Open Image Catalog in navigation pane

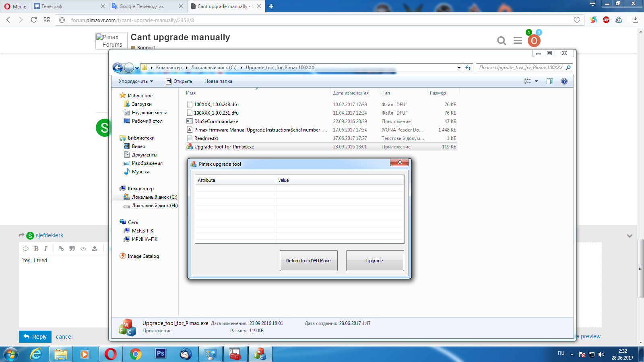point(143,256)
